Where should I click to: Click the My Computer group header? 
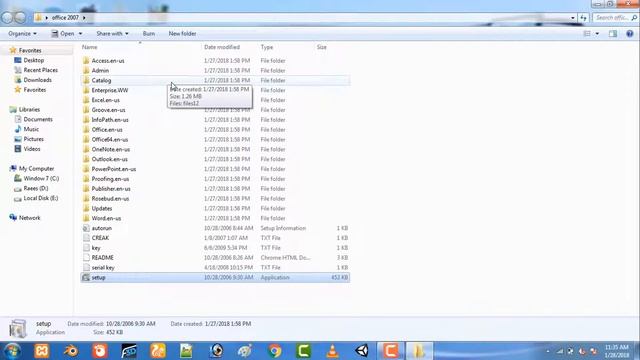(x=36, y=168)
